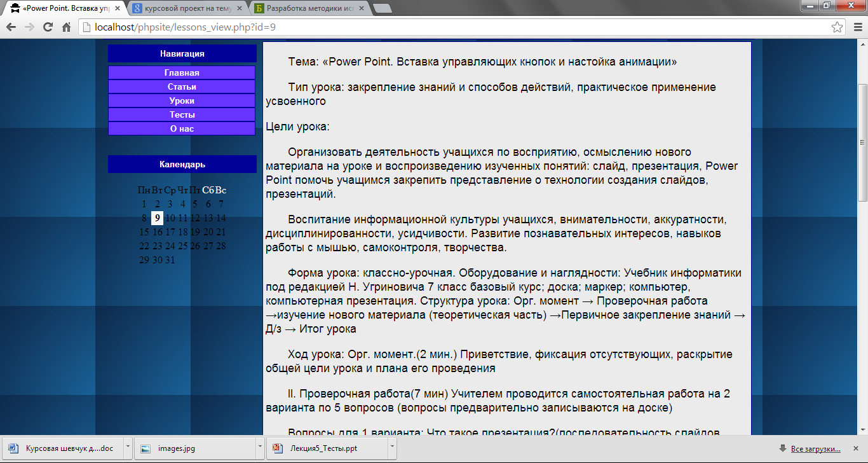The width and height of the screenshot is (868, 463).
Task: Click the Все загрузки link
Action: tap(816, 449)
